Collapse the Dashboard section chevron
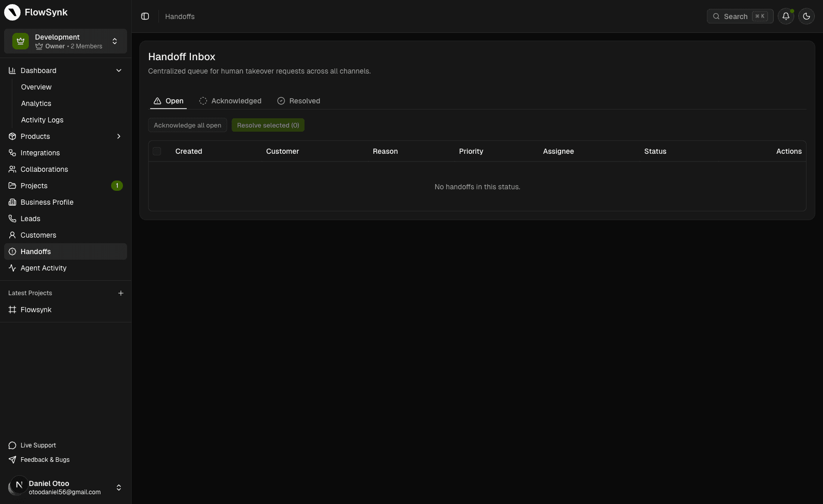Viewport: 823px width, 504px height. 118,70
